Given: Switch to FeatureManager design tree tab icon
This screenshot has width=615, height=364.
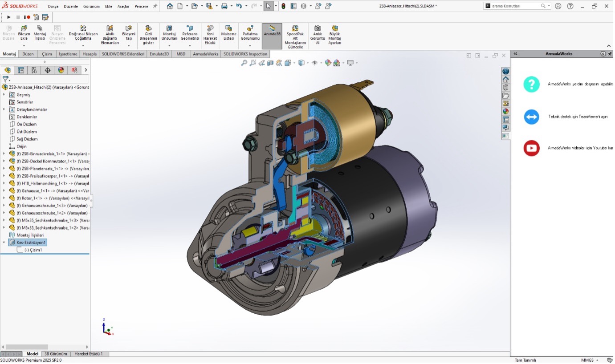Looking at the screenshot, I should click(8, 70).
